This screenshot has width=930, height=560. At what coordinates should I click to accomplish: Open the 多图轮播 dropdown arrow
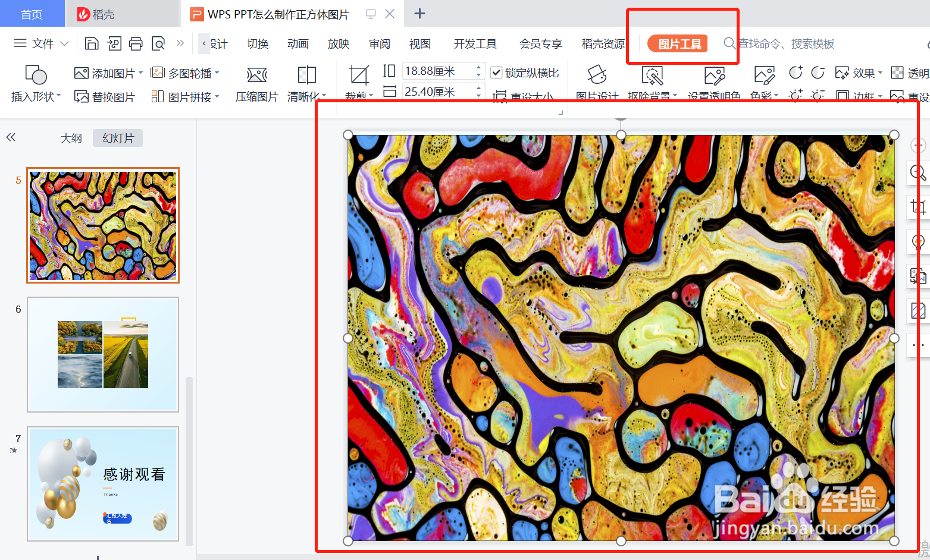(x=217, y=73)
